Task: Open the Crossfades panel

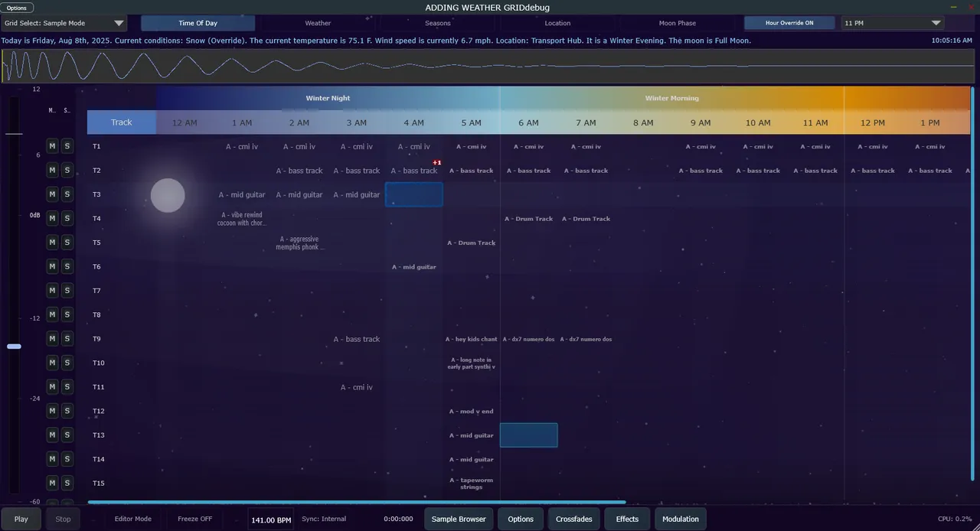Action: (x=573, y=519)
